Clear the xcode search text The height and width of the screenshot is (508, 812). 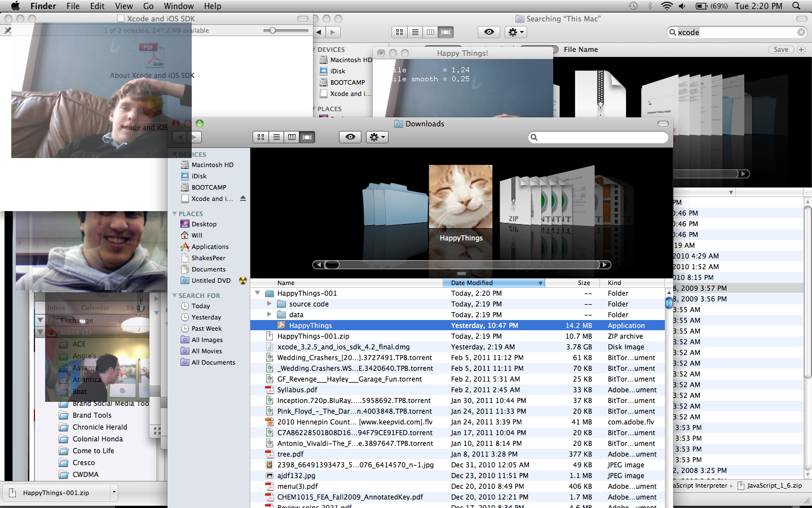[x=801, y=32]
